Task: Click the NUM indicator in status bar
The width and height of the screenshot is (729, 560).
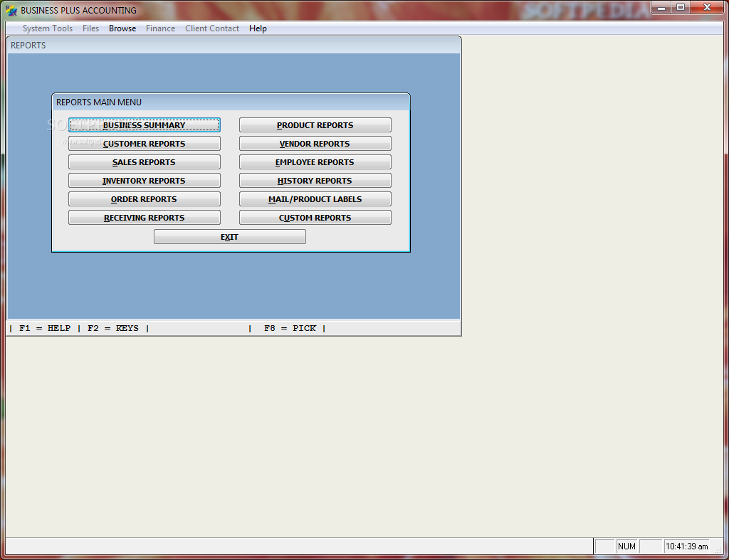Action: (x=626, y=546)
